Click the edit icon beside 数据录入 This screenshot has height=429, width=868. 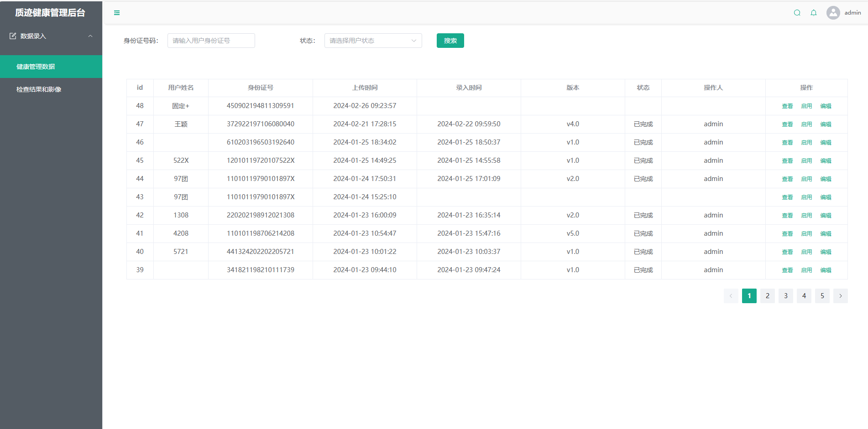click(x=13, y=36)
